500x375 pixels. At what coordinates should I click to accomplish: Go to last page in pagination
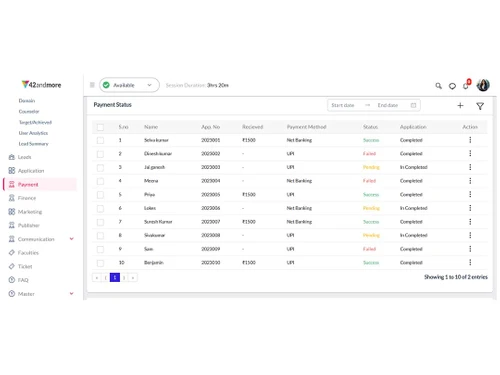point(133,277)
